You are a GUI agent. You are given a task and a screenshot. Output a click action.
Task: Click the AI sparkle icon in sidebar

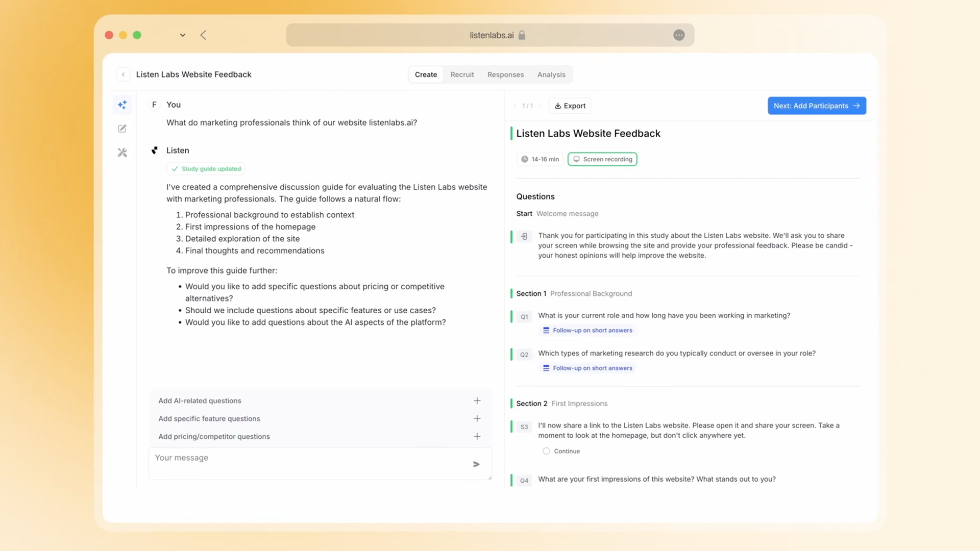point(122,105)
